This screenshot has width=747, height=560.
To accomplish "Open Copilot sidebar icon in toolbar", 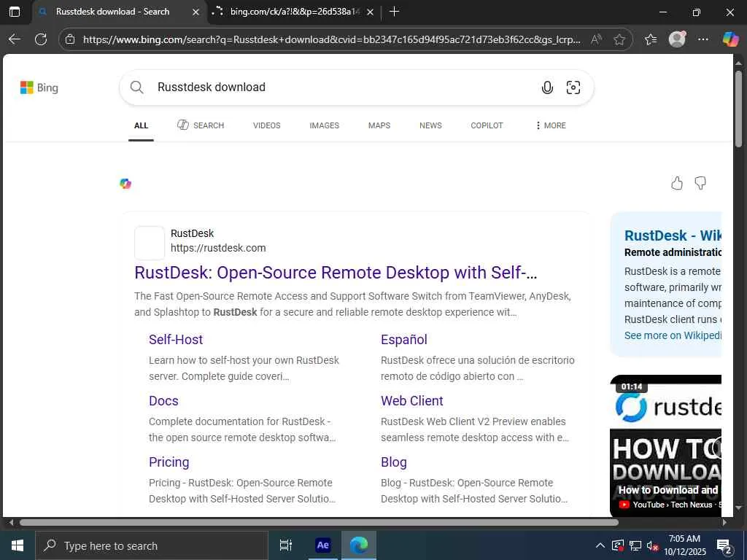I will coord(730,39).
